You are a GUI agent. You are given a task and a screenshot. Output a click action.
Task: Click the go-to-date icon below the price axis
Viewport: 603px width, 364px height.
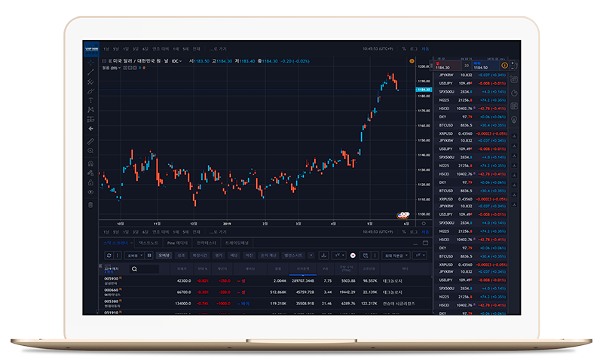tap(424, 223)
